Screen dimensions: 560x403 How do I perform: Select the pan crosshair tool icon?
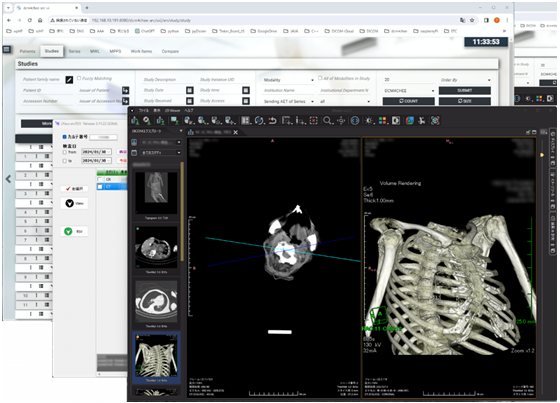pyautogui.click(x=341, y=121)
